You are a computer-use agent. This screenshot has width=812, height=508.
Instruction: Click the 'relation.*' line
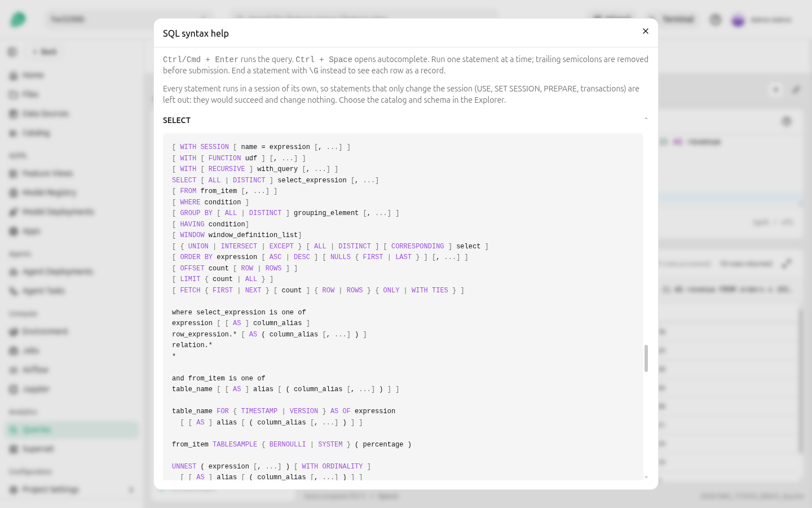[192, 345]
